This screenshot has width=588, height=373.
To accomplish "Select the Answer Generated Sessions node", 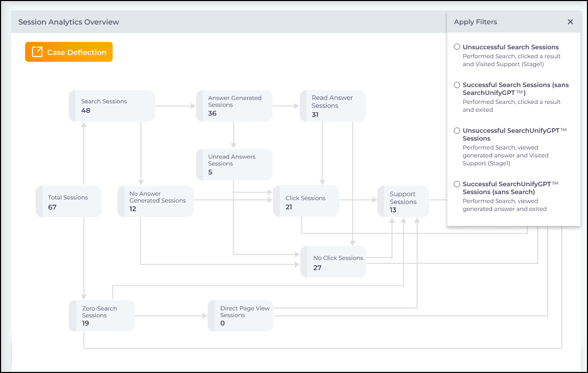I will [234, 106].
